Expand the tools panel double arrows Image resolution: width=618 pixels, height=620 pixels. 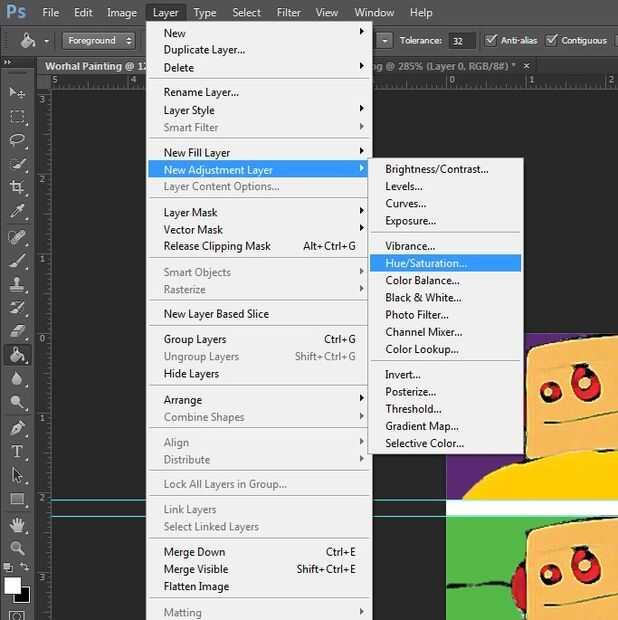point(7,62)
